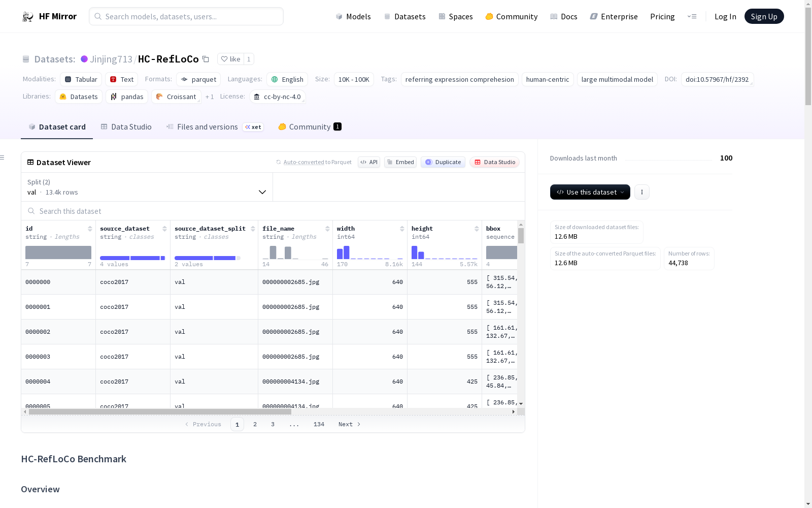This screenshot has width=812, height=508.
Task: Open the cc-by-nc-4.0 license tag
Action: pyautogui.click(x=278, y=97)
